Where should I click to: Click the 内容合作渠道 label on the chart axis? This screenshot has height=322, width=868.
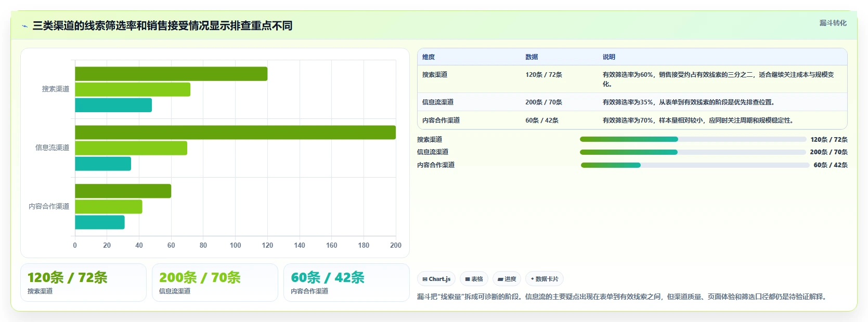[x=49, y=207]
